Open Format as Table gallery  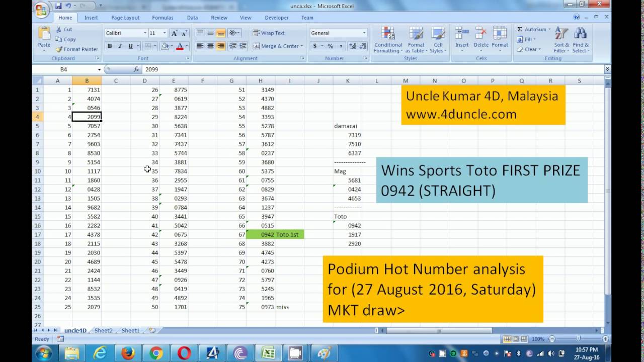point(416,40)
